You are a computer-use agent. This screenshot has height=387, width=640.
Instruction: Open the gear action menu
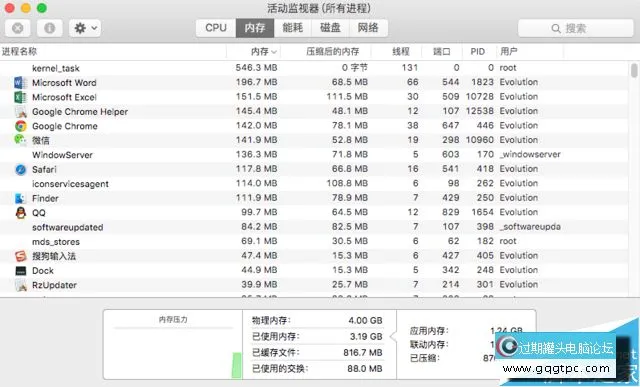(x=85, y=28)
